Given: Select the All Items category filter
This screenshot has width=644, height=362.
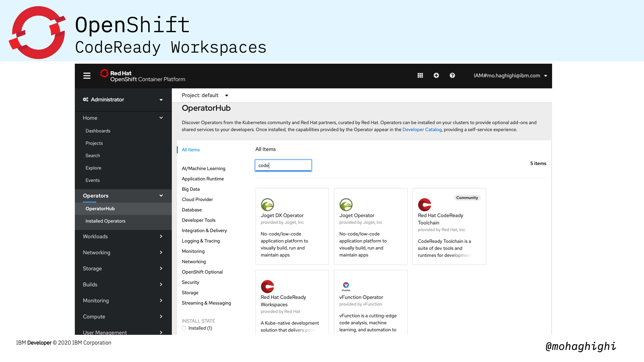Looking at the screenshot, I should point(191,150).
